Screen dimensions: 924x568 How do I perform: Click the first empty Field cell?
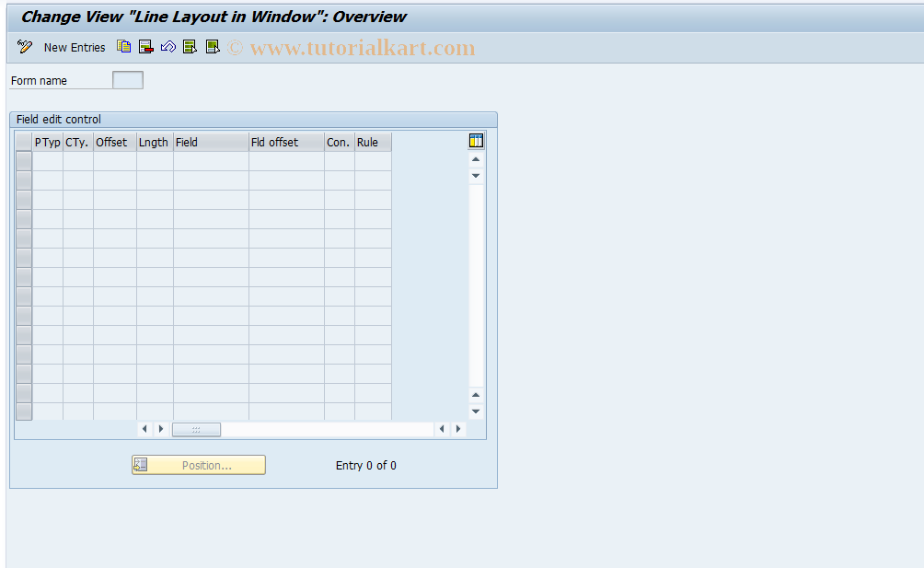[x=211, y=161]
